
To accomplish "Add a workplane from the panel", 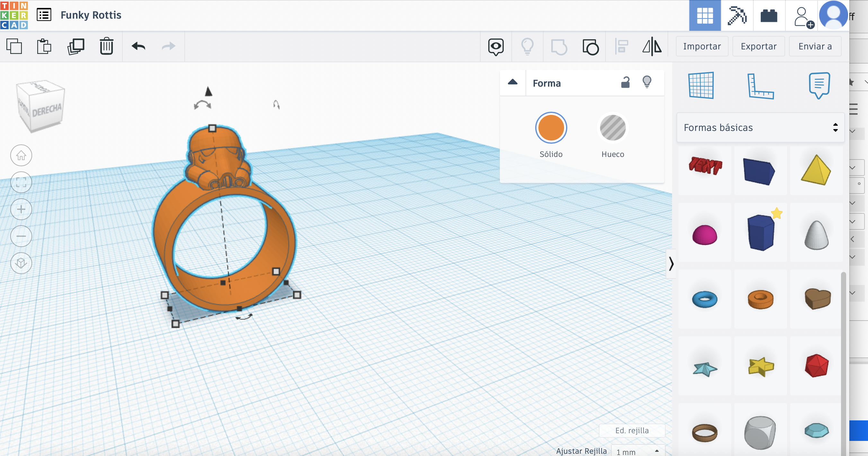I will tap(701, 85).
